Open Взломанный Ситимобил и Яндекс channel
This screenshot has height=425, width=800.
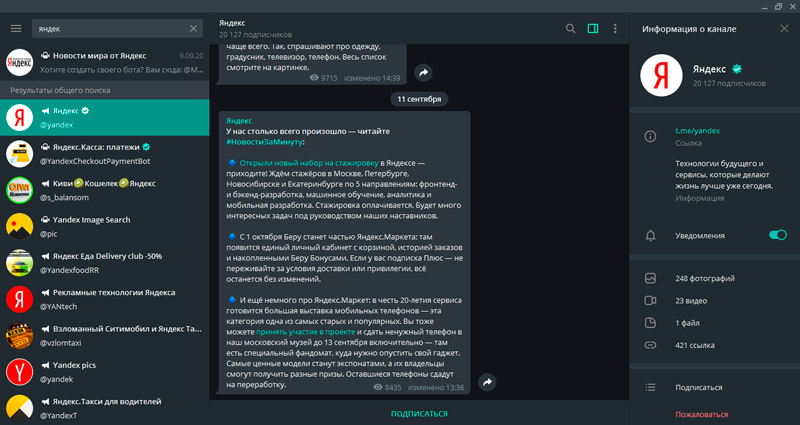[105, 335]
